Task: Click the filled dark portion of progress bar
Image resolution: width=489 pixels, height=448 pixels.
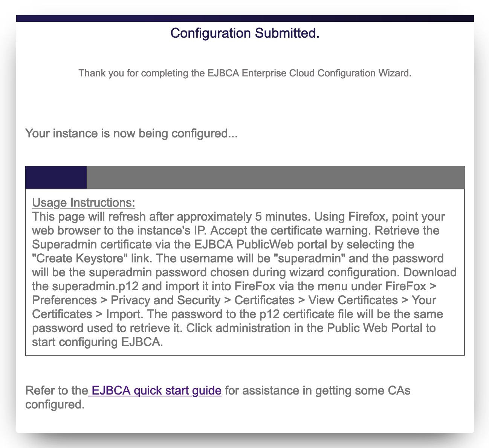Action: coord(56,177)
